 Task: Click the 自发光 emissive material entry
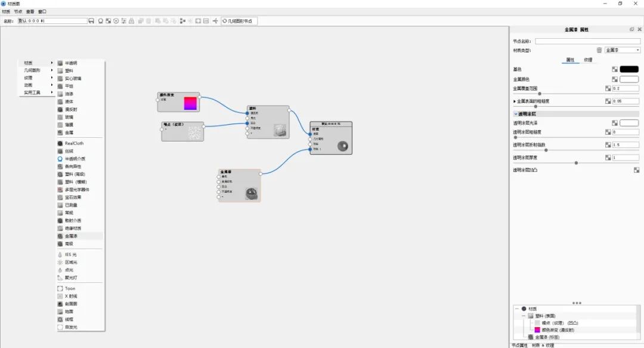pos(80,327)
